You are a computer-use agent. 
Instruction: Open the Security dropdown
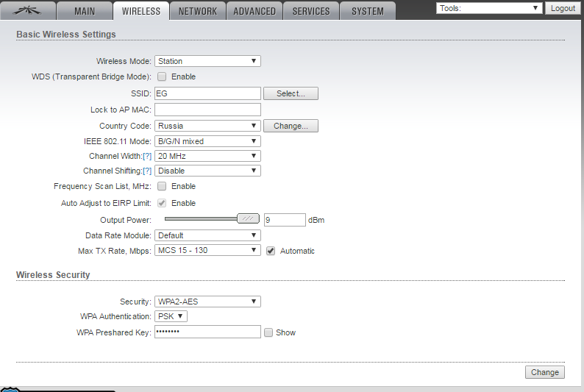(x=207, y=302)
